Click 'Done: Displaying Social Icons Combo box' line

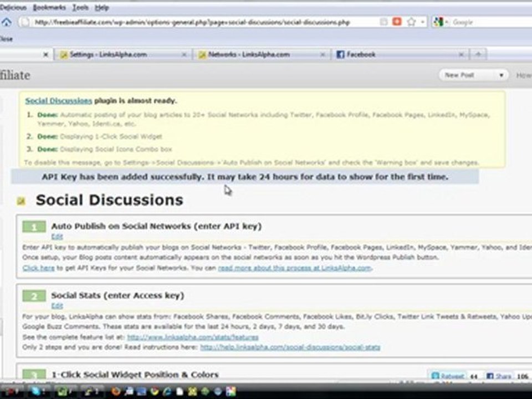[105, 149]
